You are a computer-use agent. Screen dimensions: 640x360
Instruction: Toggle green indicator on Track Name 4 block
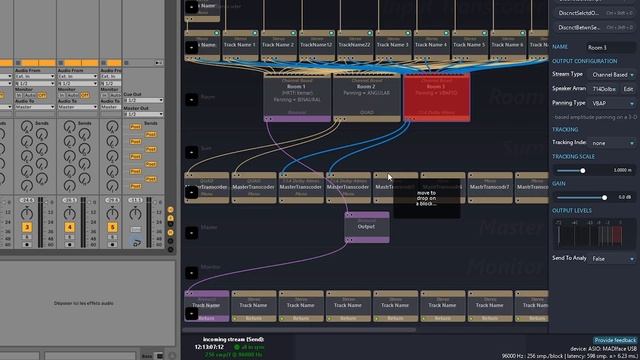coord(446,33)
